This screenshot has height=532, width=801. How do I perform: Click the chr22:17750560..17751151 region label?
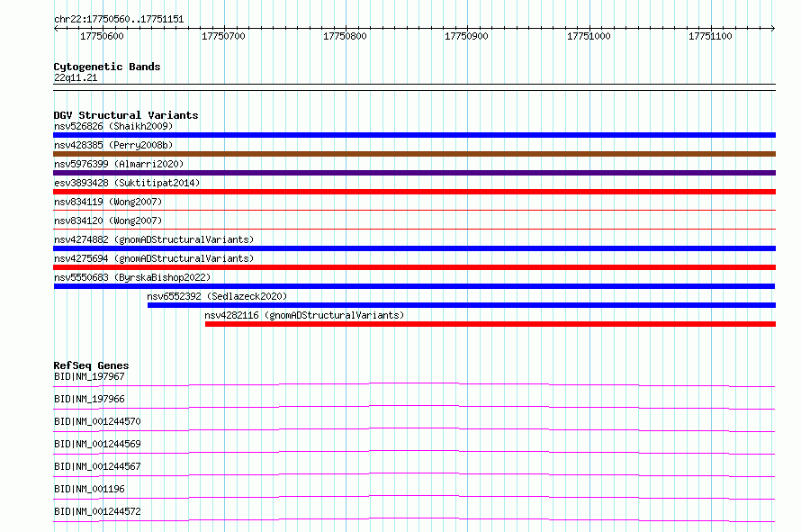click(x=119, y=20)
